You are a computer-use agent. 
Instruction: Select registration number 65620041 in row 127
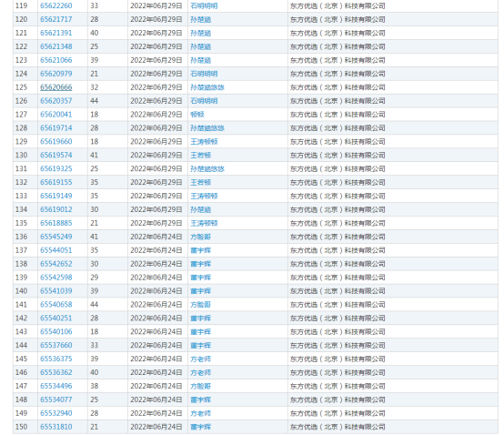click(x=55, y=115)
